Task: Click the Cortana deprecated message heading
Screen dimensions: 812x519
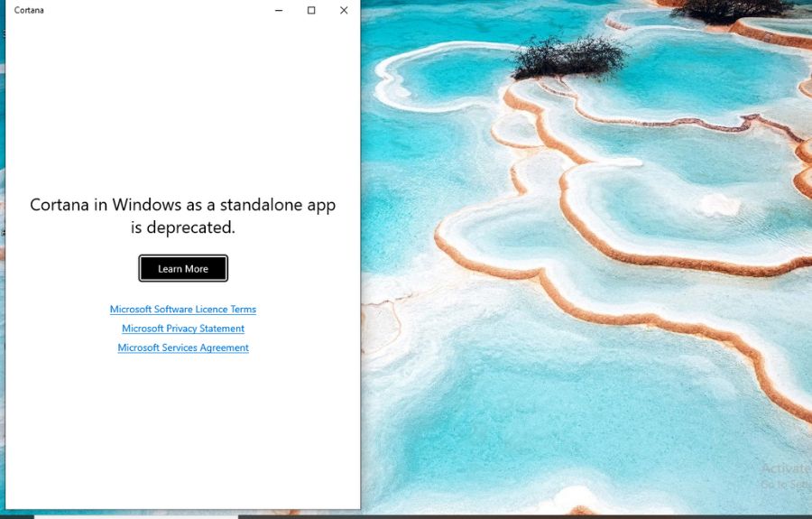Action: tap(183, 216)
